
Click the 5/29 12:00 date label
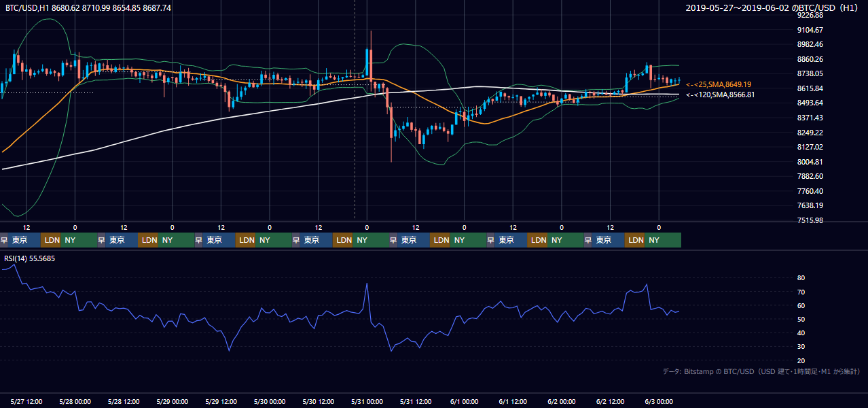(222, 401)
